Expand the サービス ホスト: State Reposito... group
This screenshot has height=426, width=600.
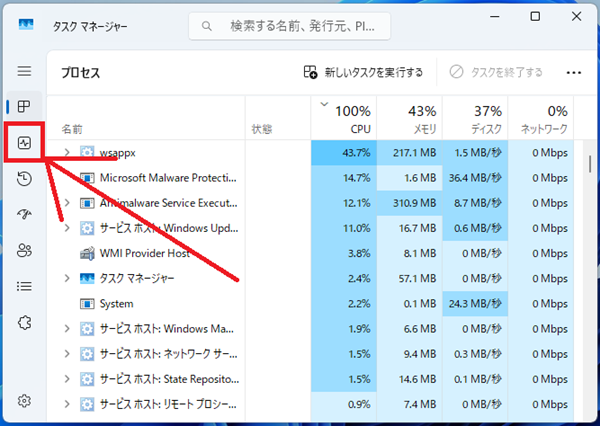[x=67, y=379]
